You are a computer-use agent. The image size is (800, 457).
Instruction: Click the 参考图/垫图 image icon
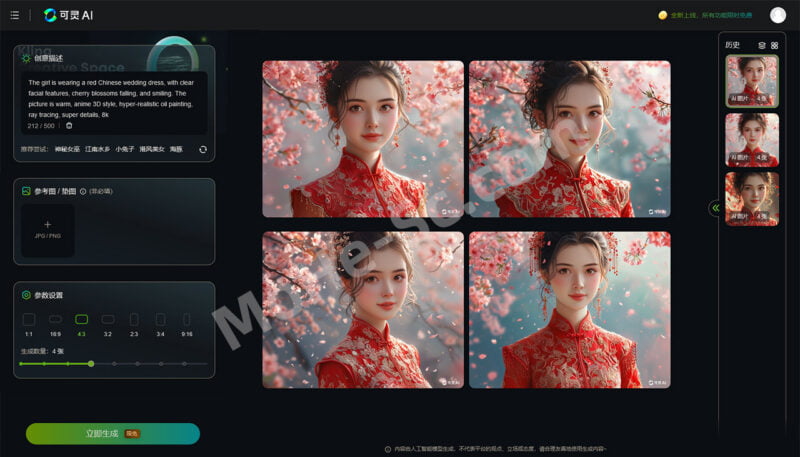point(26,191)
